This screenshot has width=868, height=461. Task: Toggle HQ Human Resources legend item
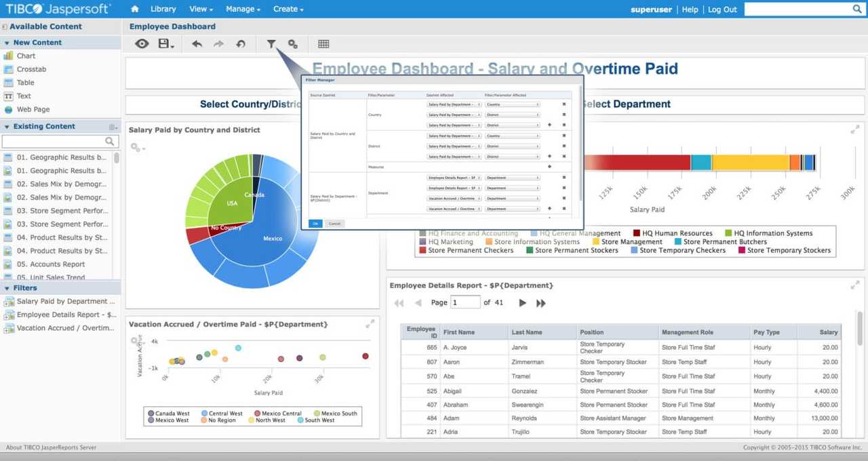[673, 233]
